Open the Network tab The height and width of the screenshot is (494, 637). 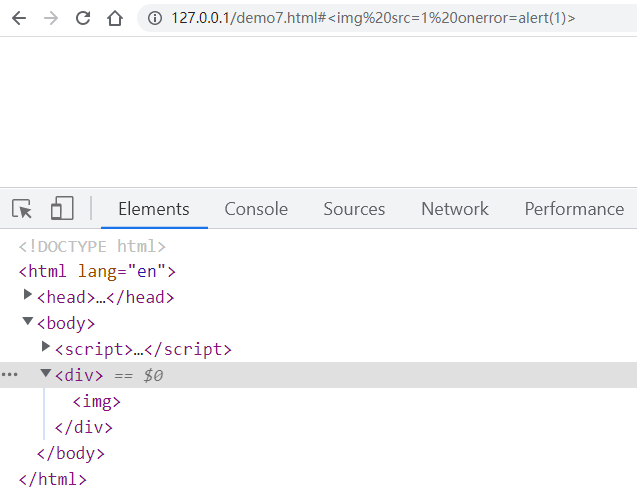point(455,209)
